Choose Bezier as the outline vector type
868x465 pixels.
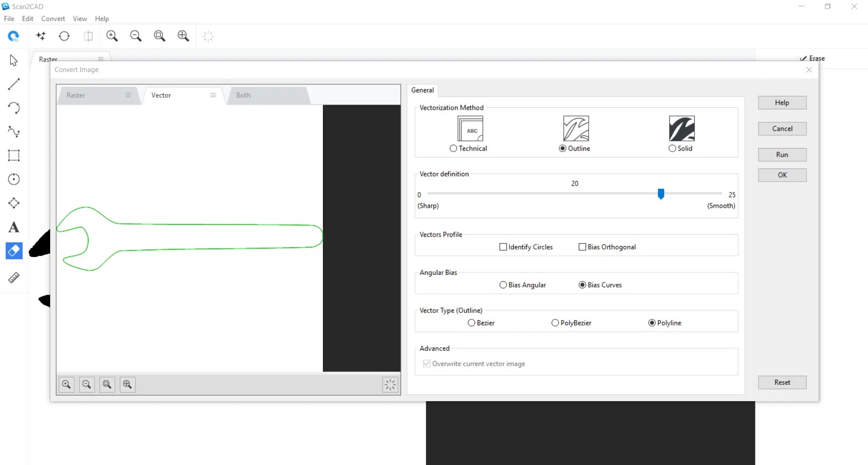tap(471, 323)
